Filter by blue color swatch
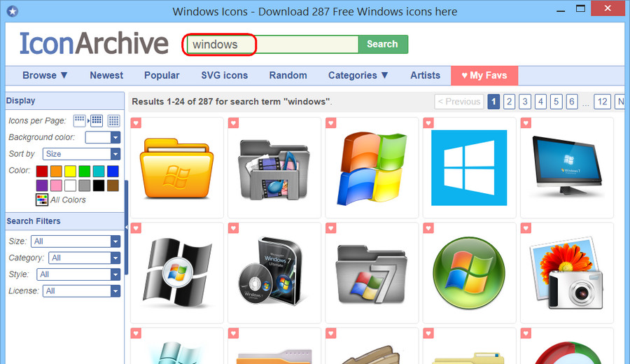630x364 pixels. coord(113,171)
